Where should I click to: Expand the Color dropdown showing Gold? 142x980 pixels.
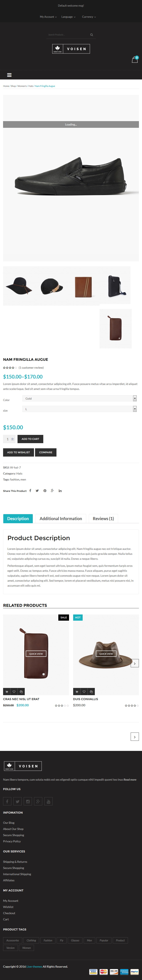pyautogui.click(x=79, y=398)
